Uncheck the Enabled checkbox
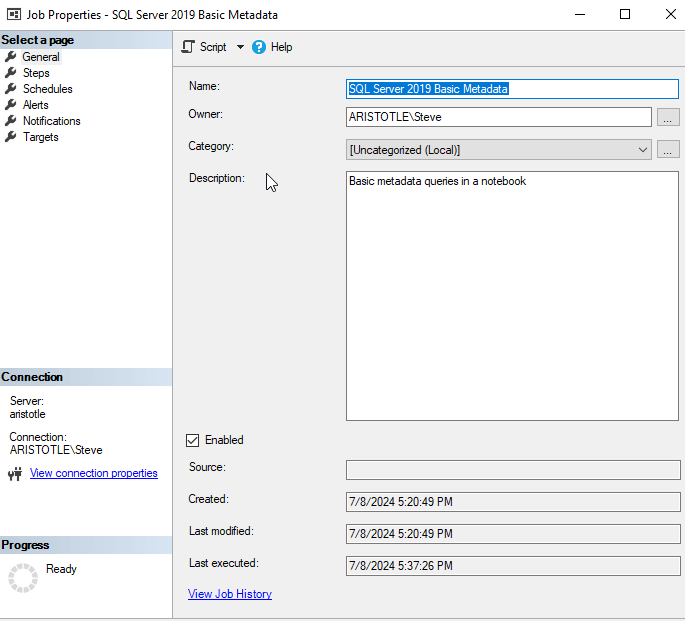The width and height of the screenshot is (685, 621). [x=192, y=440]
